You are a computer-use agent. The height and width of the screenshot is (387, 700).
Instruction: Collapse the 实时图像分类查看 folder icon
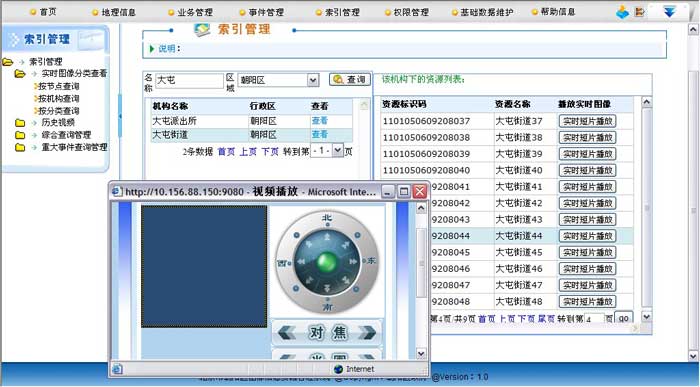(20, 74)
